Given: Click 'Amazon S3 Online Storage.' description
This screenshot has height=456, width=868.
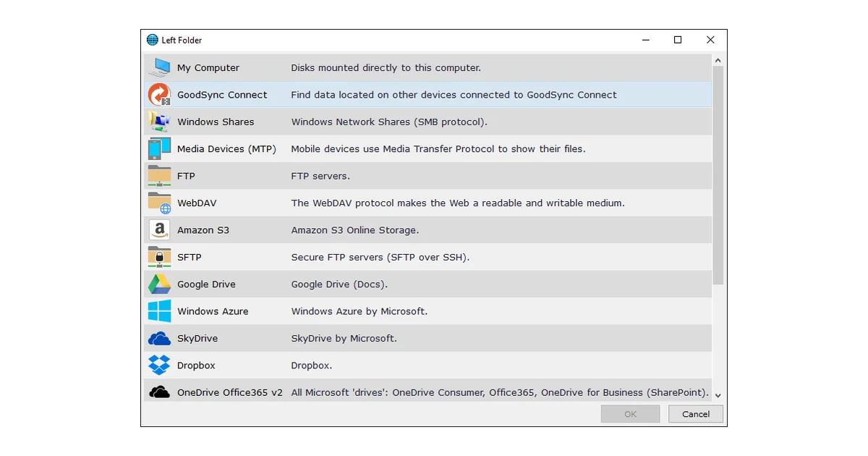Looking at the screenshot, I should pos(355,230).
